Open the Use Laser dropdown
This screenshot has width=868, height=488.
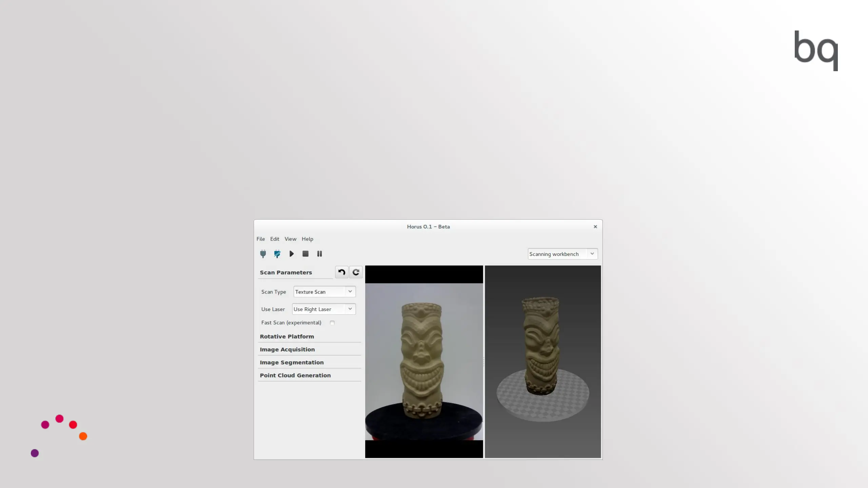323,309
